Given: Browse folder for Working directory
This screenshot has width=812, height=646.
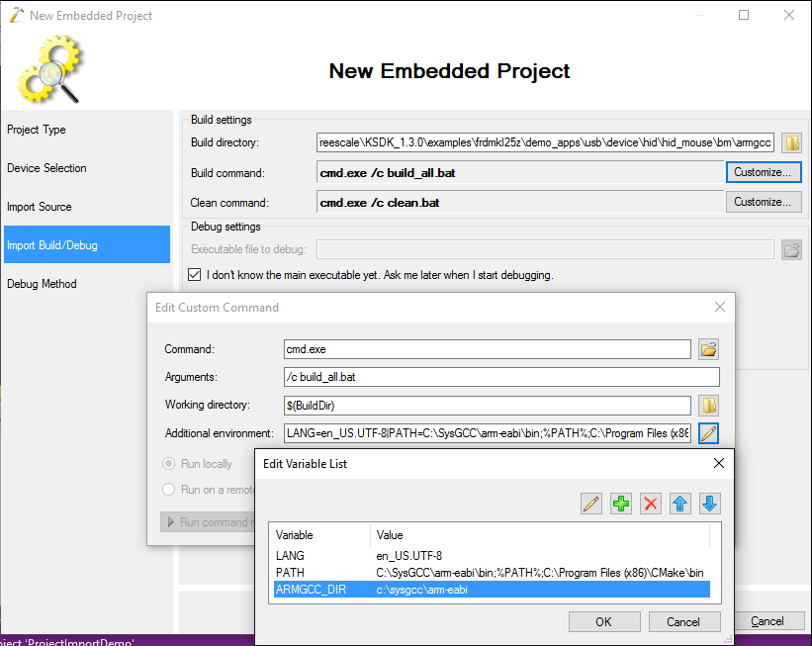Looking at the screenshot, I should 708,406.
